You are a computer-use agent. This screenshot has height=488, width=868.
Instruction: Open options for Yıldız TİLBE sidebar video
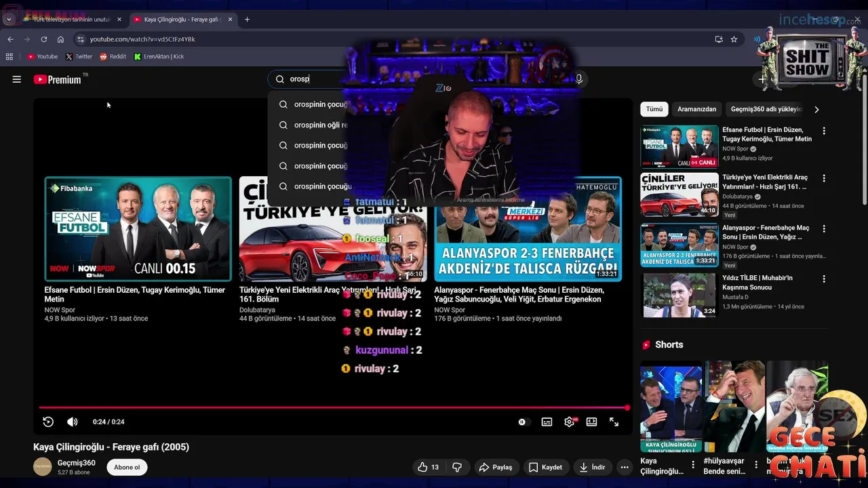click(x=824, y=279)
